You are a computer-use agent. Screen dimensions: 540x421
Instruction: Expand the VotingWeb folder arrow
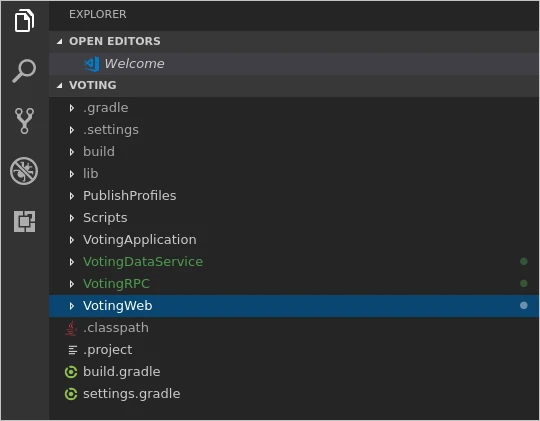coord(72,306)
